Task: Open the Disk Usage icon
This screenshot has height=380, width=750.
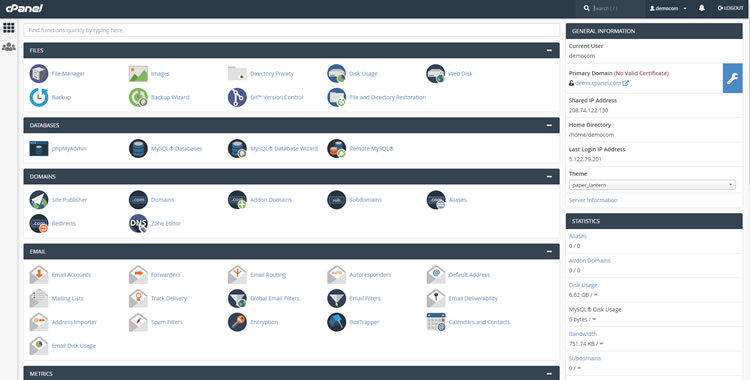Action: [x=336, y=74]
